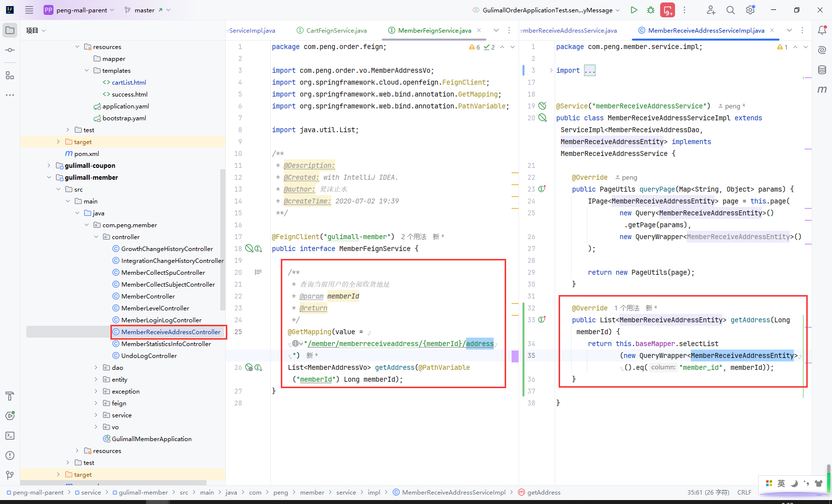Click the 2 个用法 usages hint

(414, 237)
